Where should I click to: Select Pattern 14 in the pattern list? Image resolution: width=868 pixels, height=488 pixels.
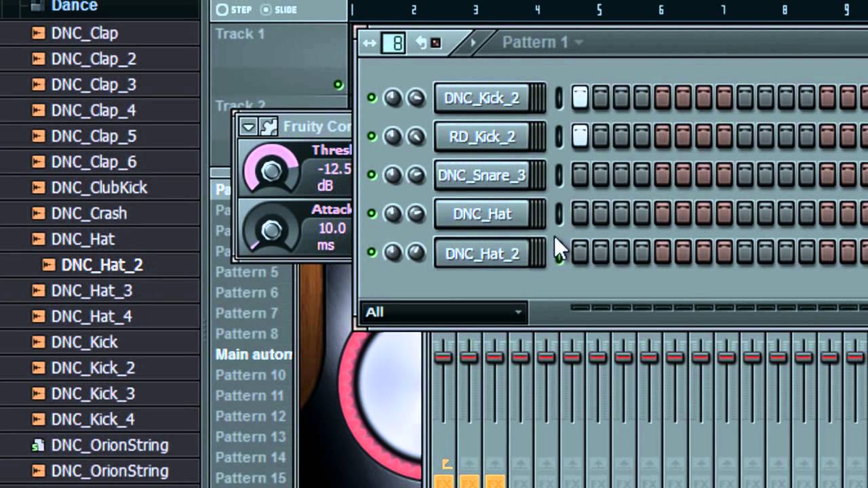tap(251, 457)
